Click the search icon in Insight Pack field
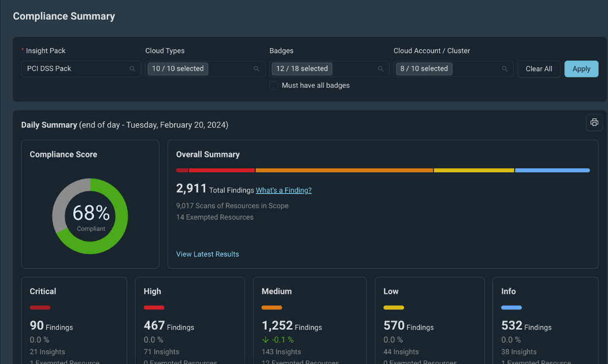Image resolution: width=608 pixels, height=364 pixels. point(132,69)
